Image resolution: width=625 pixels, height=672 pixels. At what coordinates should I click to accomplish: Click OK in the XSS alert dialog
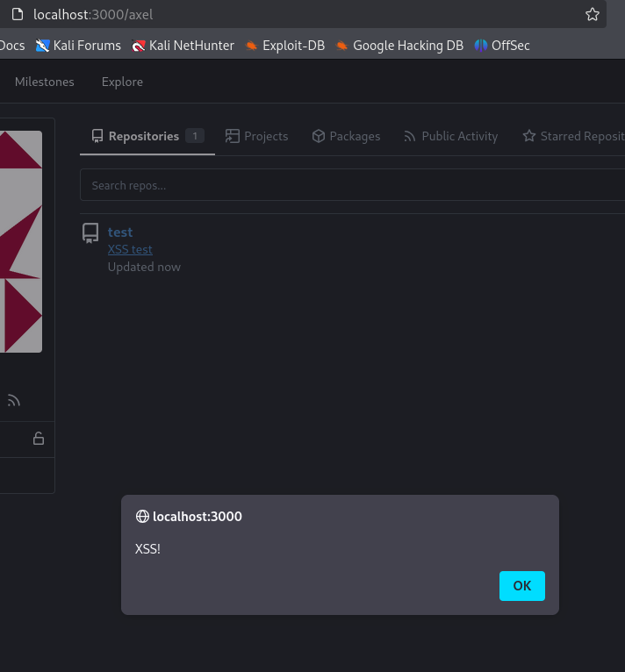click(521, 586)
